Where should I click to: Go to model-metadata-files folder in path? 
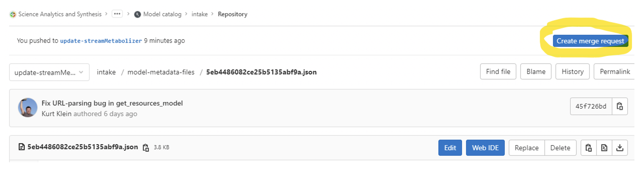tap(161, 72)
